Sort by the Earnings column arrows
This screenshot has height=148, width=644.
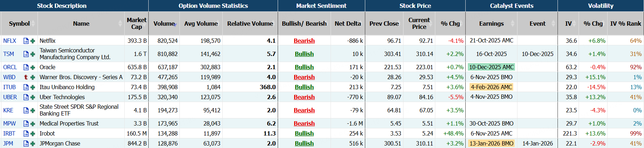coord(513,24)
